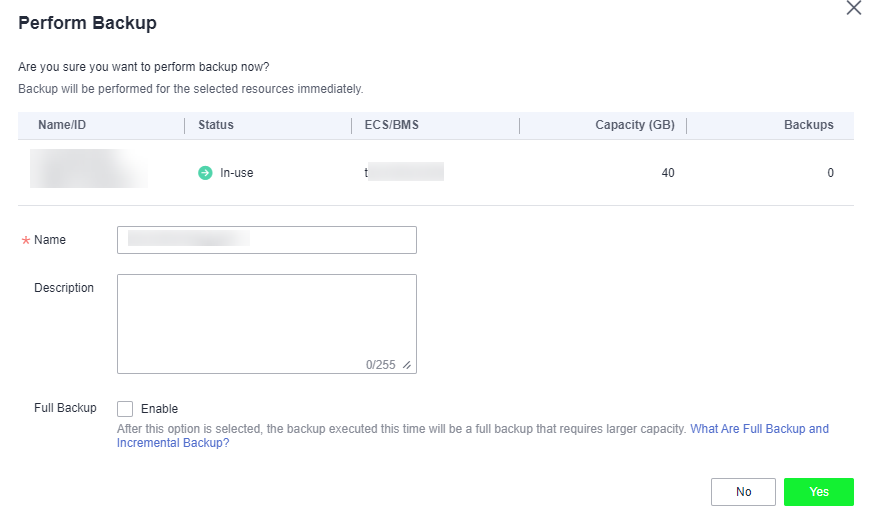The image size is (873, 518).
Task: Open the ECS/BMS server name in the row
Action: click(403, 173)
